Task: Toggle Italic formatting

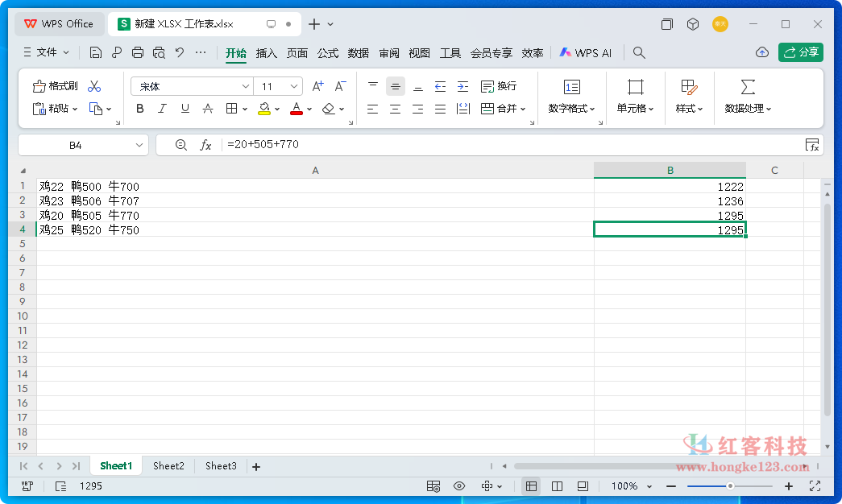Action: (x=162, y=109)
